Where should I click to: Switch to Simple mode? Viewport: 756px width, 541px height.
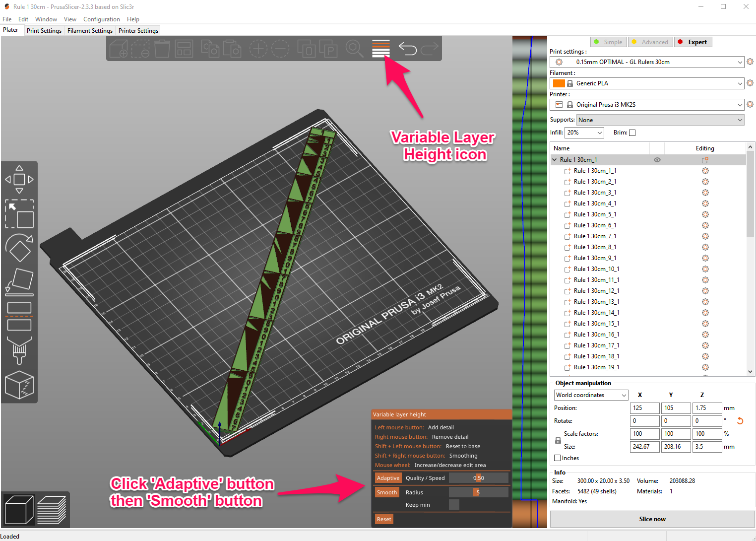[x=609, y=42]
